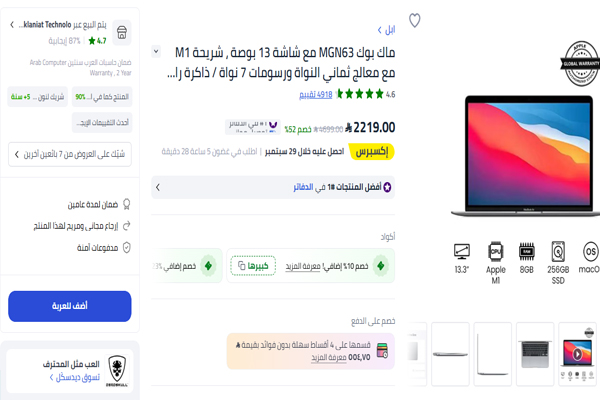Copy the coupon code from dashed button
Image resolution: width=600 pixels, height=400 pixels.
[253, 265]
